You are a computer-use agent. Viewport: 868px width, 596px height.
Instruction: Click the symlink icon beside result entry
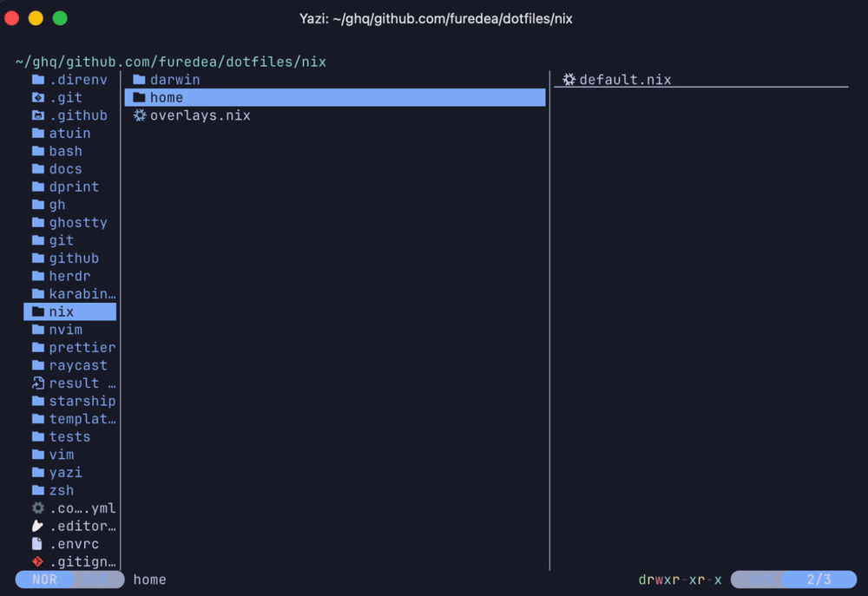[x=38, y=383]
